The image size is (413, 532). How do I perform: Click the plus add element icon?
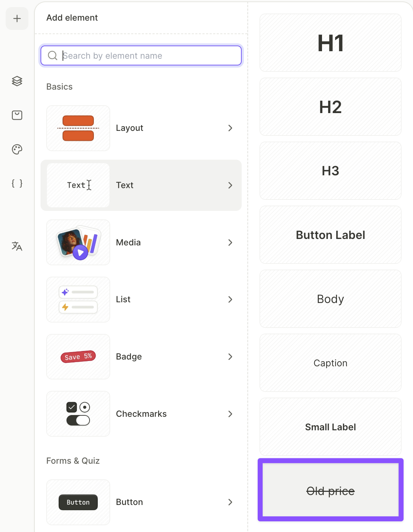17,18
